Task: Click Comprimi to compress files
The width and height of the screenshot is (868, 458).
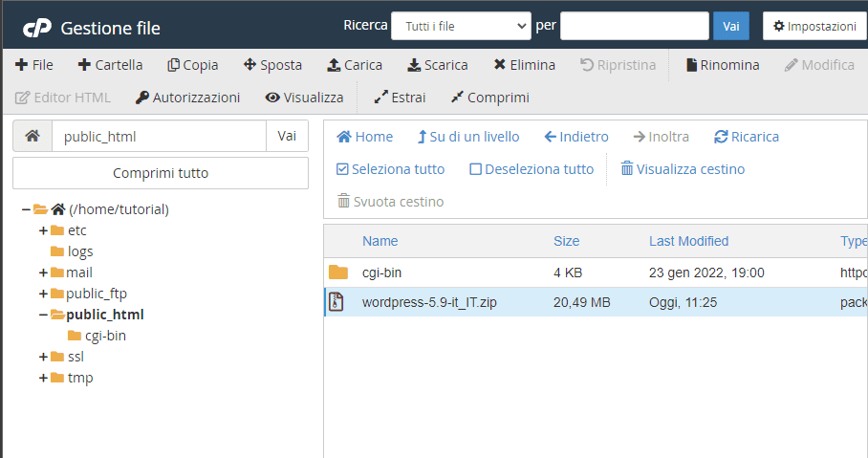Action: point(489,98)
